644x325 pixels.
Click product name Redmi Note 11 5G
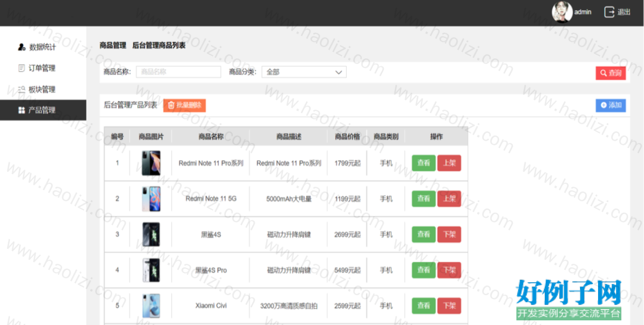click(211, 199)
